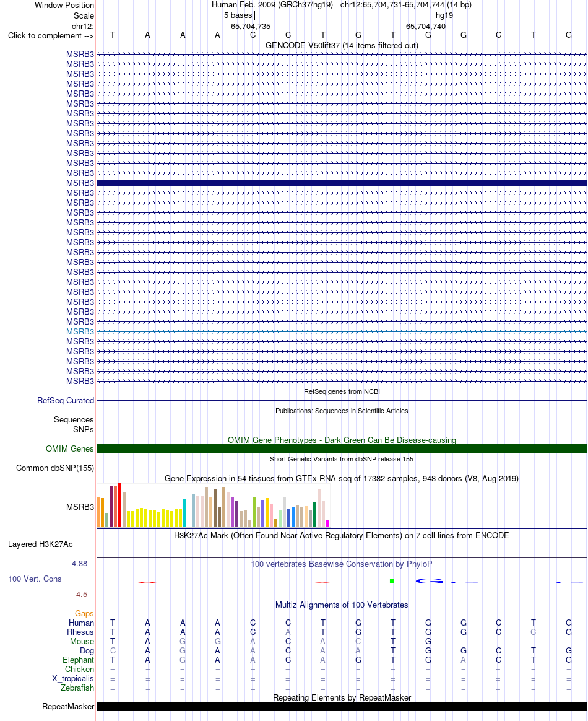This screenshot has width=588, height=721.
Task: Click the '5 bases' scale bar text
Action: coord(238,15)
